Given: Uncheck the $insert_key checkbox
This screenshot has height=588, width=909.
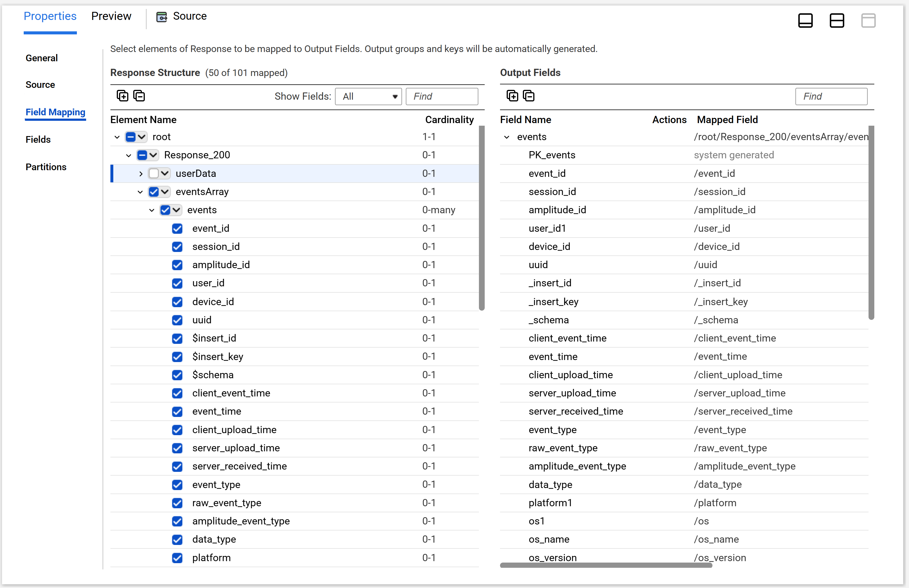Looking at the screenshot, I should click(177, 357).
